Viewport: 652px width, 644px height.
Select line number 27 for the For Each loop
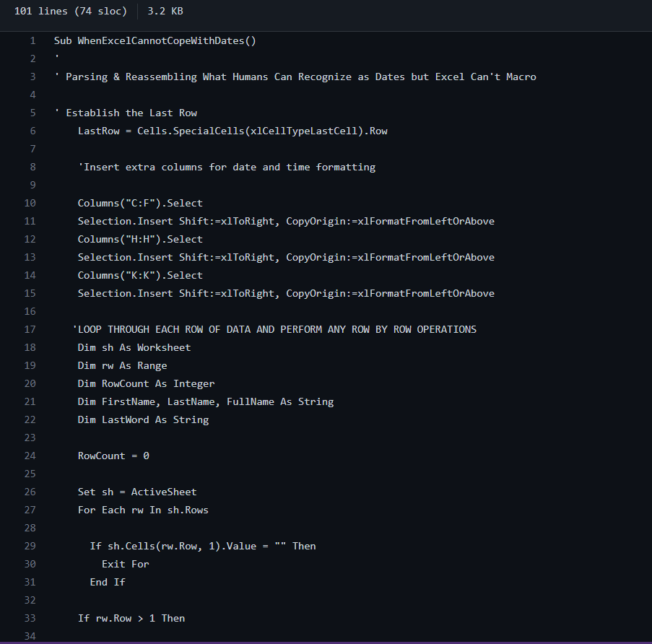coord(30,510)
